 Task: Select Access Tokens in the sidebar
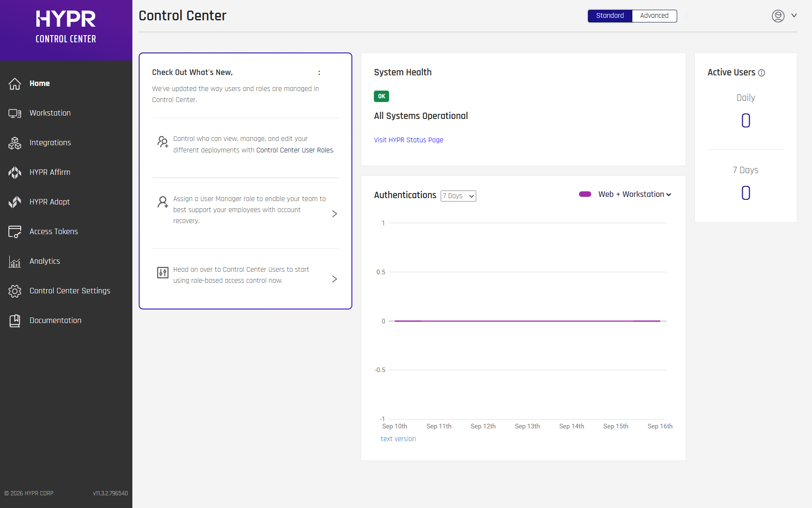[54, 232]
